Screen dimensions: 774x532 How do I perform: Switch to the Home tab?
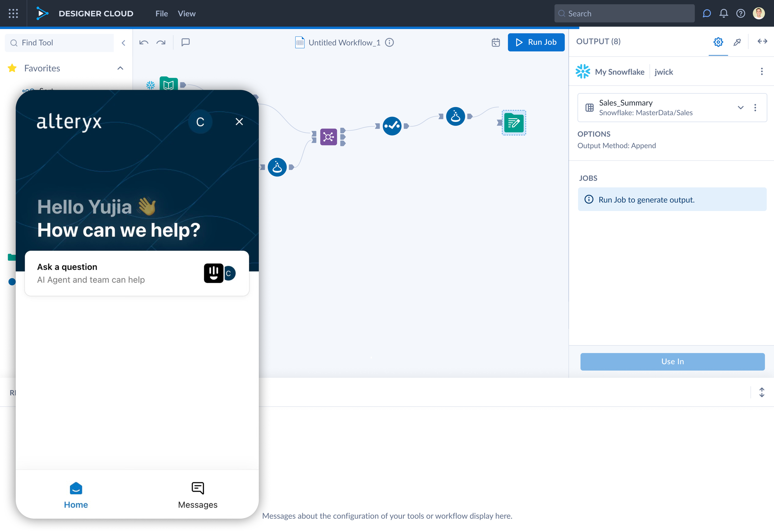click(x=76, y=495)
